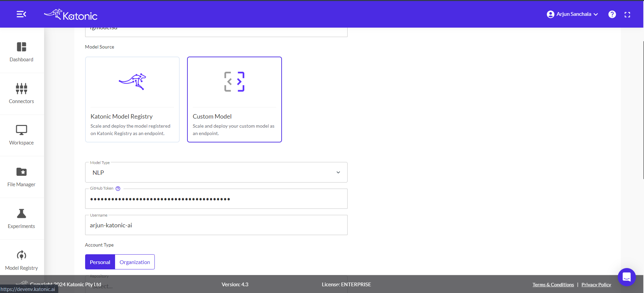The image size is (644, 293).
Task: Click the Model Type dropdown chevron
Action: click(x=338, y=172)
